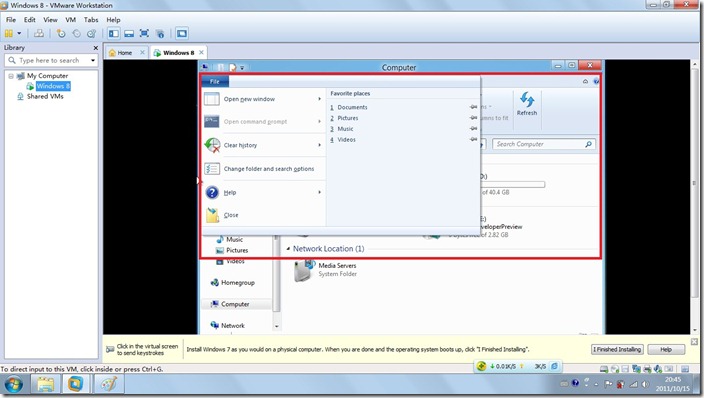
Task: Click the Search Computer field
Action: click(x=543, y=144)
